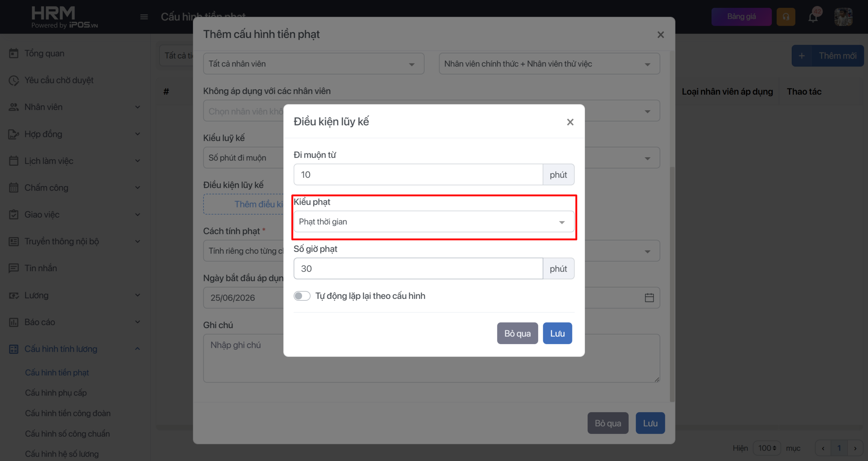Click the hamburger menu icon

[144, 17]
